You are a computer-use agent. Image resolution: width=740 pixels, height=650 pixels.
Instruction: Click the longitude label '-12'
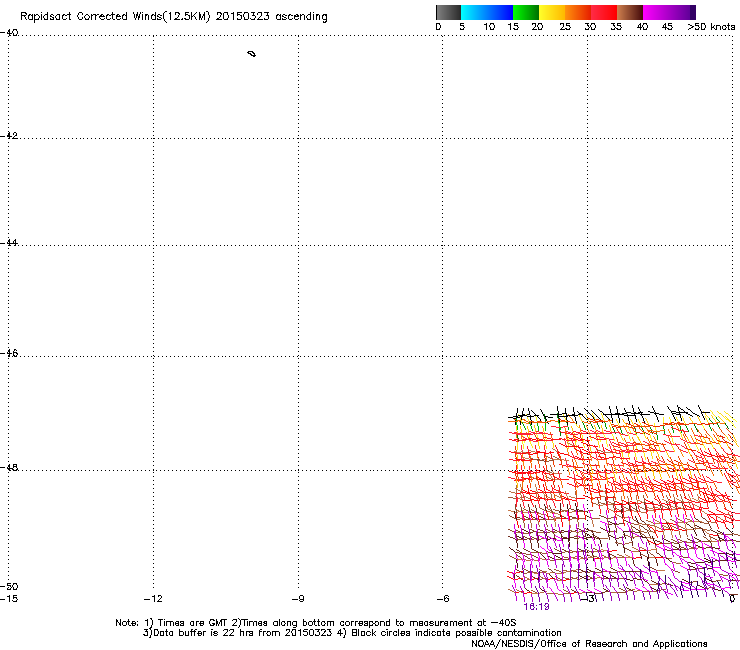pos(153,599)
